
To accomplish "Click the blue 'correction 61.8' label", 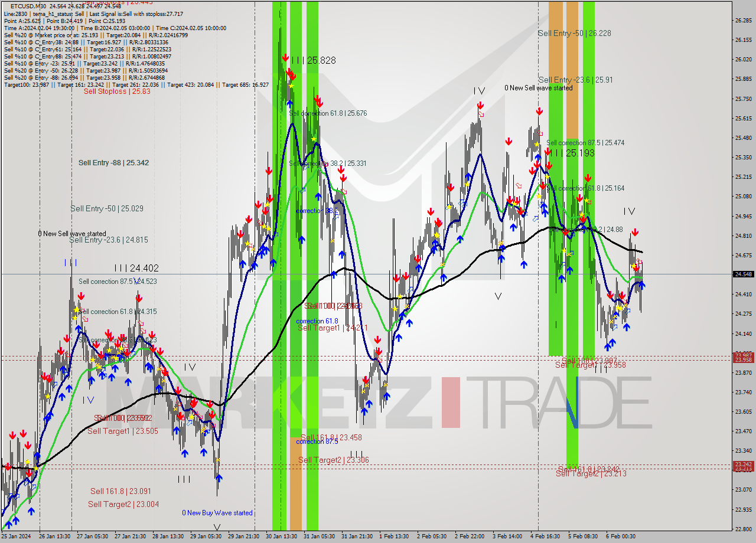I will click(317, 321).
